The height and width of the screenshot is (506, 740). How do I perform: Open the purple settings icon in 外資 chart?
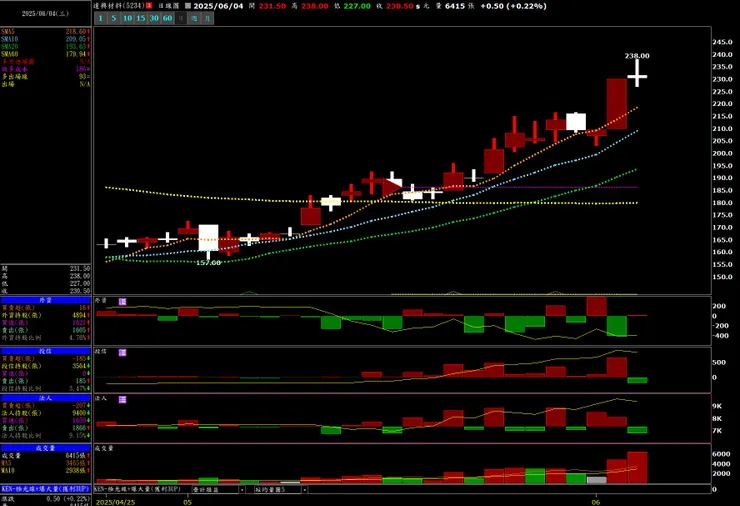pos(122,302)
